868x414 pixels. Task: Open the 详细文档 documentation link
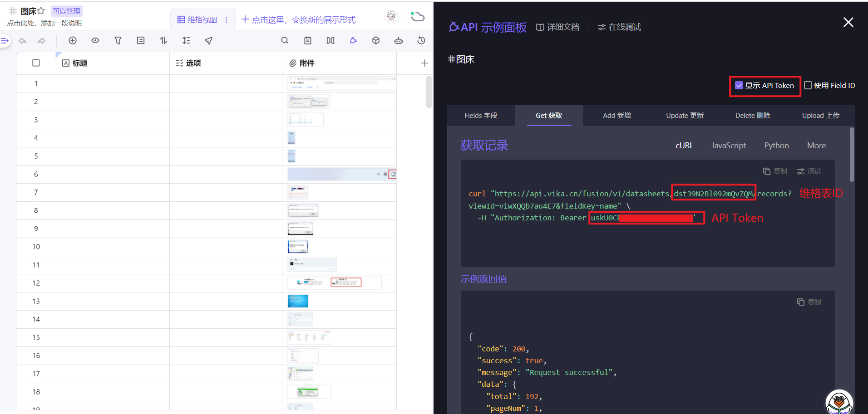558,27
